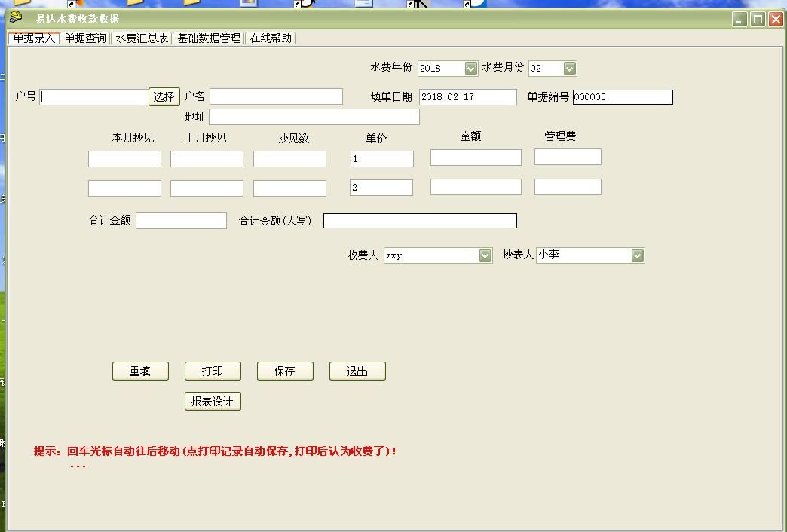Click first-row 金额 field
The width and height of the screenshot is (787, 532).
(x=476, y=157)
